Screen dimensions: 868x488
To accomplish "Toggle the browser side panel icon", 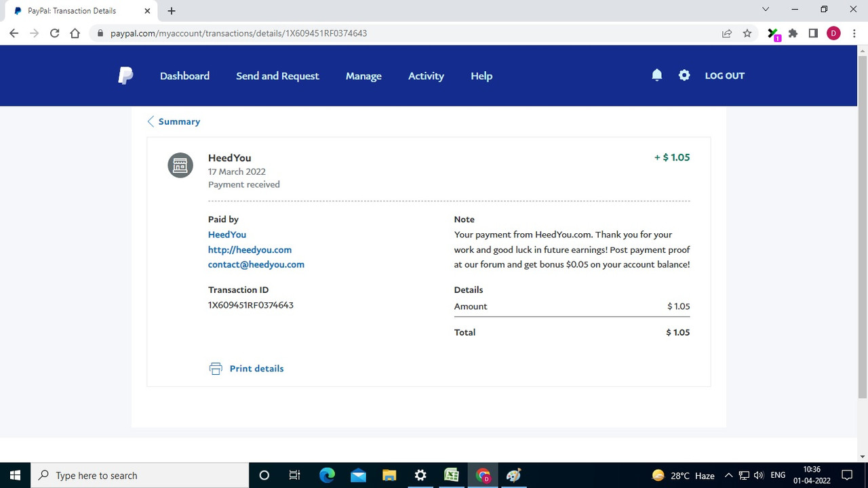I will (813, 33).
